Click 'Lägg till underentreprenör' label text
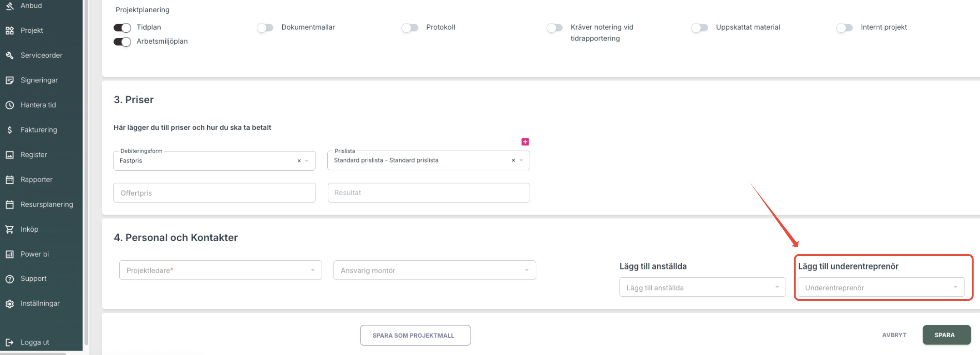 tap(848, 266)
